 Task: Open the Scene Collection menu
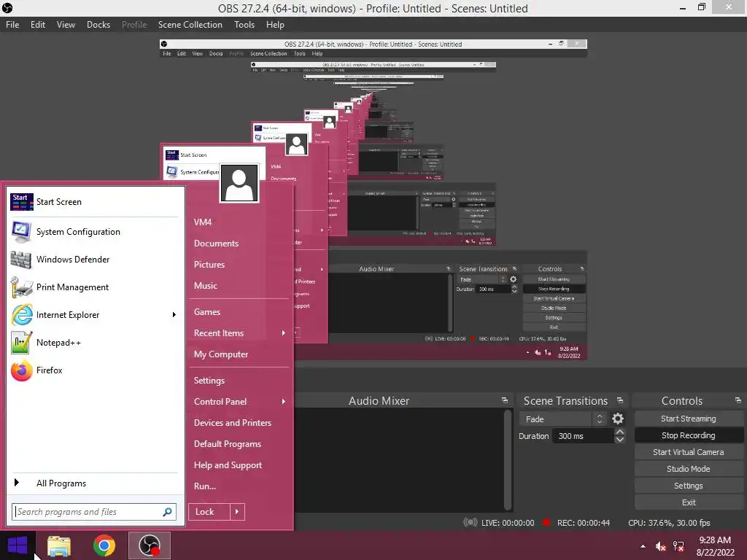click(x=190, y=25)
